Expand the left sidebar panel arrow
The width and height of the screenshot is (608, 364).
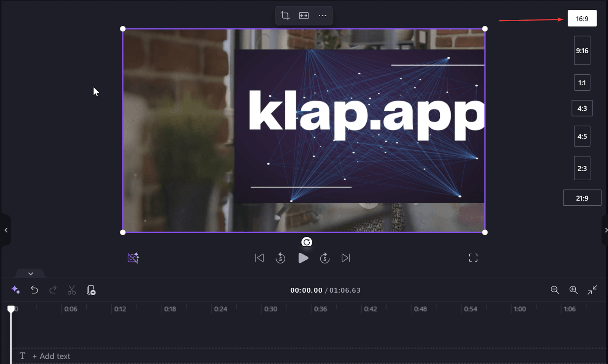(6, 230)
